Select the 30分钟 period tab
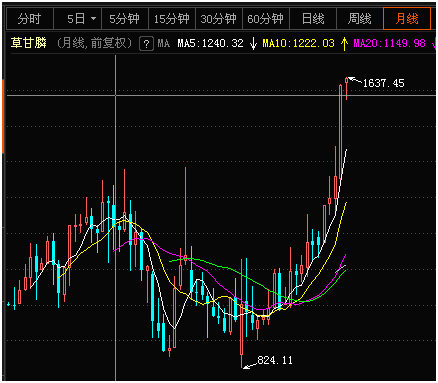Screen dimensions: 438x383 pyautogui.click(x=219, y=19)
